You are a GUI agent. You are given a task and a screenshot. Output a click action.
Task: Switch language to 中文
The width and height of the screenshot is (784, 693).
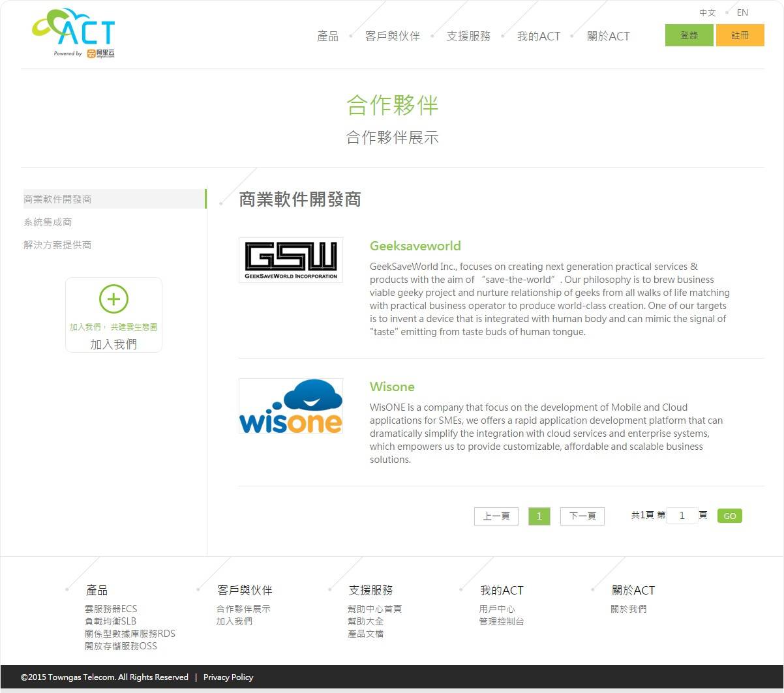[x=708, y=12]
